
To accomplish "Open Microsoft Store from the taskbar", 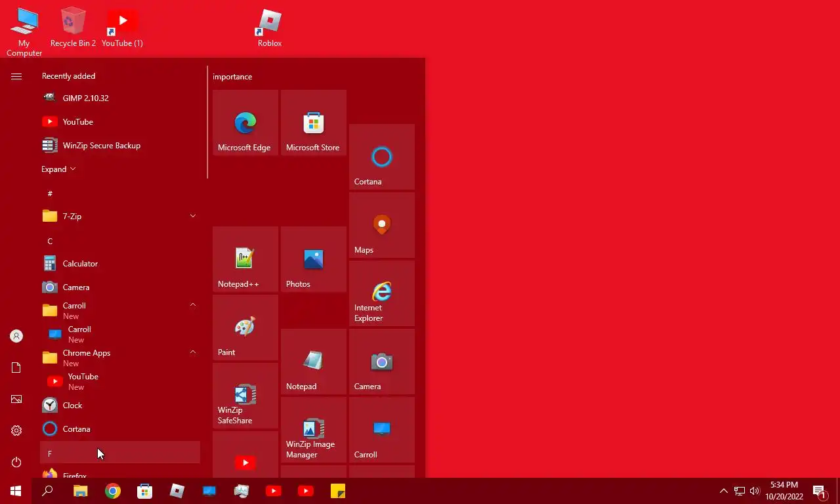I will coord(144,491).
